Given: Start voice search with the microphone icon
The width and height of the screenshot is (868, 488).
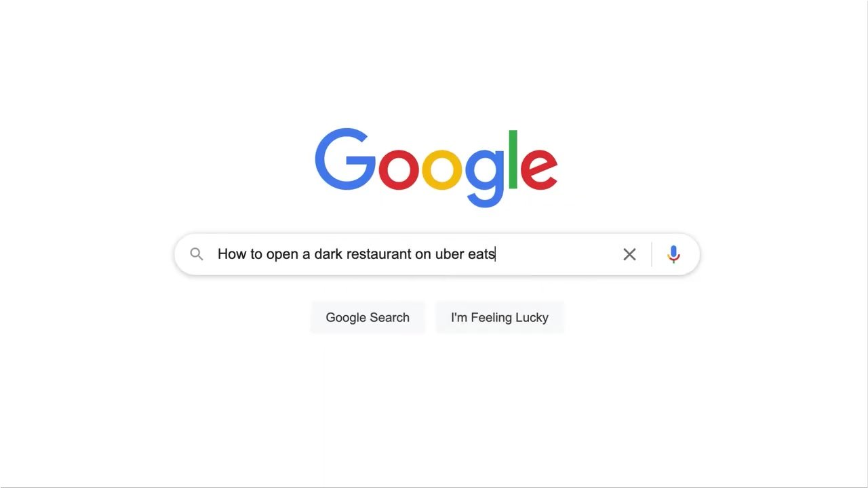Looking at the screenshot, I should tap(673, 254).
